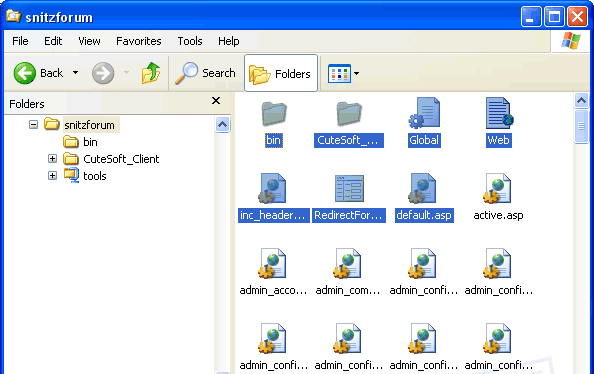Viewport: 594px width, 374px height.
Task: Select the admin_acco... file icon
Action: pyautogui.click(x=272, y=263)
